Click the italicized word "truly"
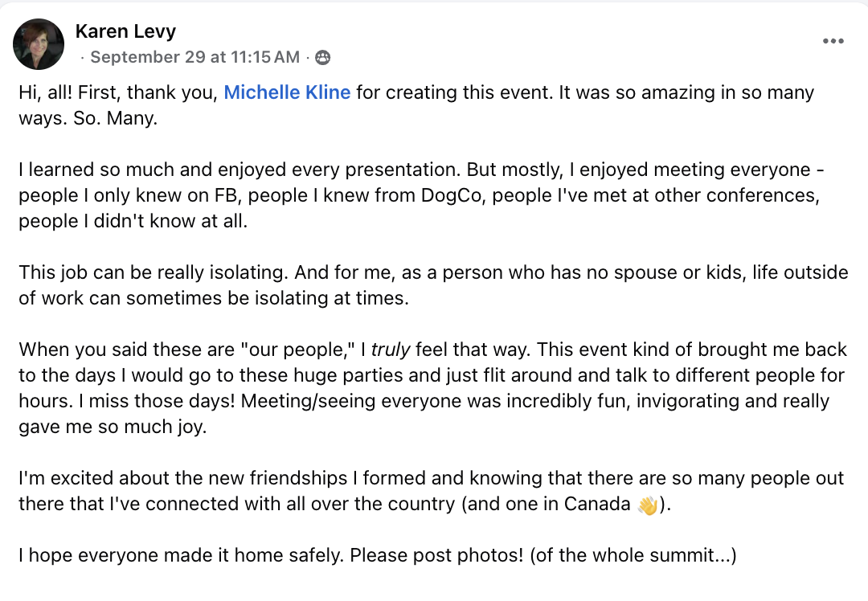The image size is (868, 601). (391, 350)
